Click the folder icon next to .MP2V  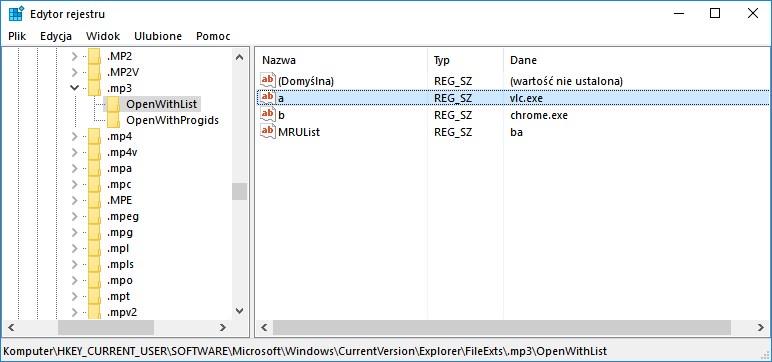[95, 72]
